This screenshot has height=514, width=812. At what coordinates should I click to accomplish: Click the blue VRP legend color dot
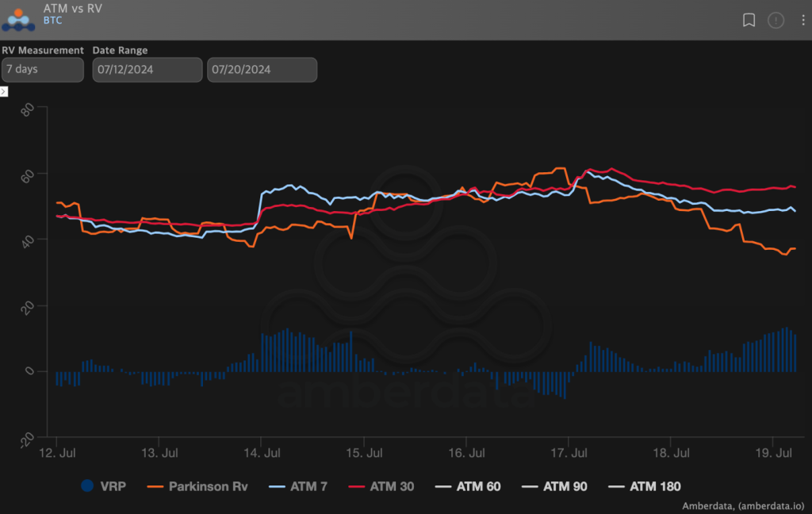87,486
